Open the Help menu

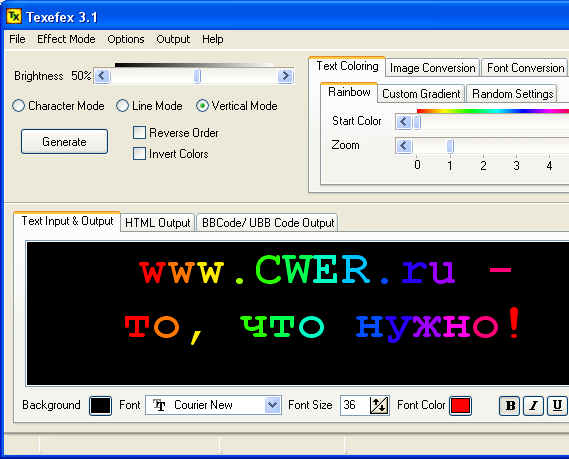coord(213,39)
